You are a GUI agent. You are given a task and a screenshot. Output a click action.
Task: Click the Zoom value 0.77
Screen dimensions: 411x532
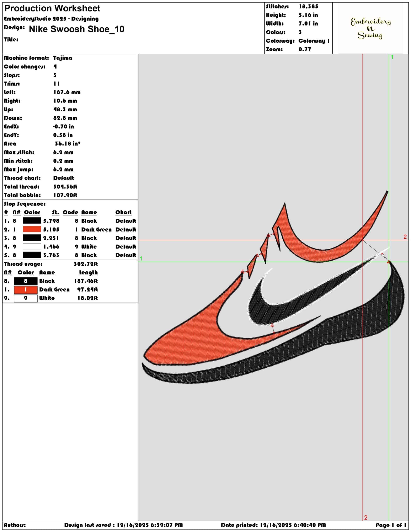(x=305, y=49)
